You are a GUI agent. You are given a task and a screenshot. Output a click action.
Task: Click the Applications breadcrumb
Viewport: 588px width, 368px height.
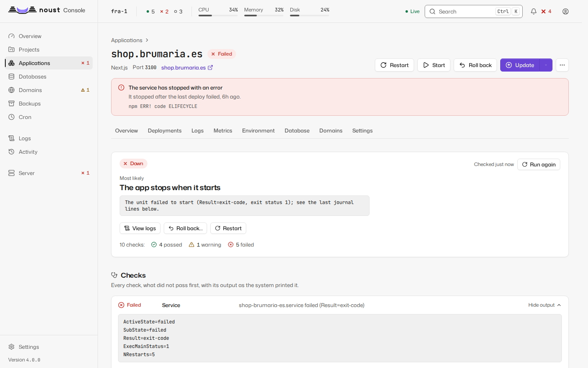pos(127,40)
